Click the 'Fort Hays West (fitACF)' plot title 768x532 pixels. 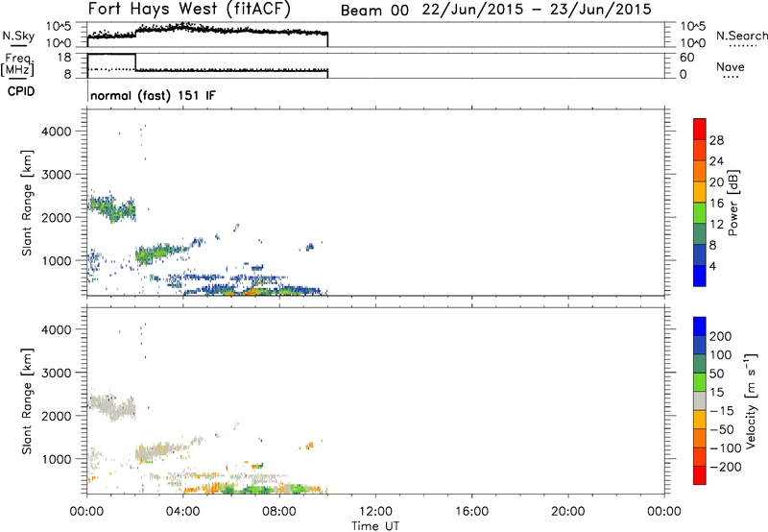189,9
